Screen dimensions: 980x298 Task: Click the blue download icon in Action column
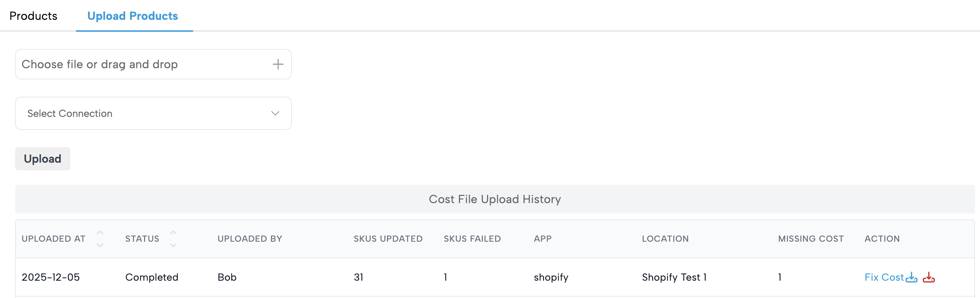tap(912, 277)
